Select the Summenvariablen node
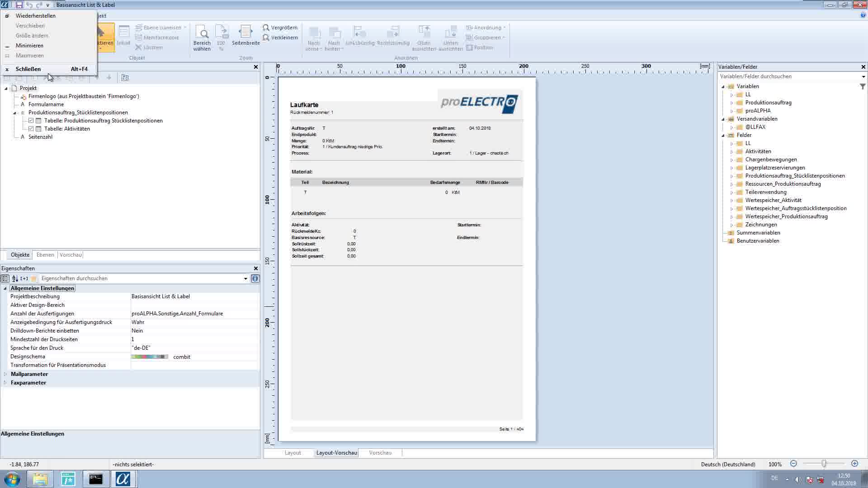Image resolution: width=868 pixels, height=488 pixels. [758, 233]
